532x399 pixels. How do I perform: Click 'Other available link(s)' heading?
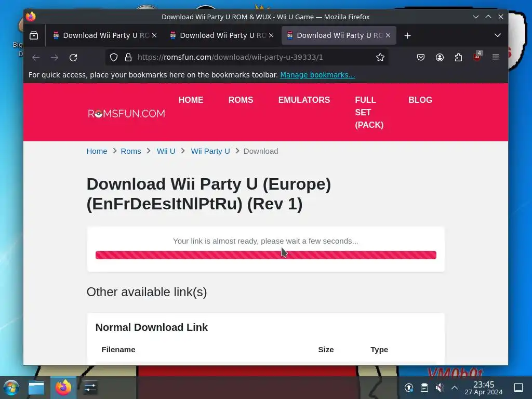pyautogui.click(x=147, y=292)
